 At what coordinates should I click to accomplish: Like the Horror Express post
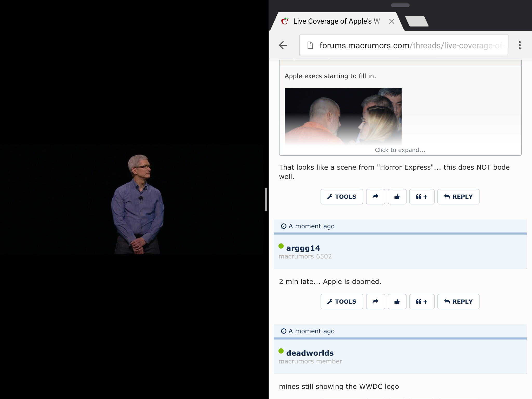[x=397, y=197]
